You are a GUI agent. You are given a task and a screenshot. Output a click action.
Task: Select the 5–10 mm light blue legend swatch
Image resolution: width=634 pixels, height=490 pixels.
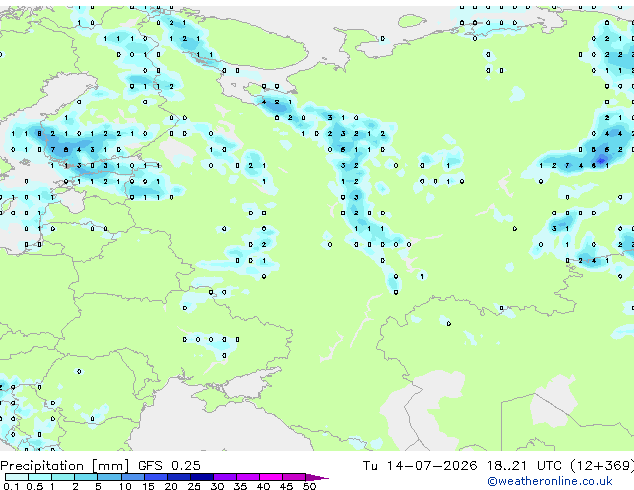109,477
